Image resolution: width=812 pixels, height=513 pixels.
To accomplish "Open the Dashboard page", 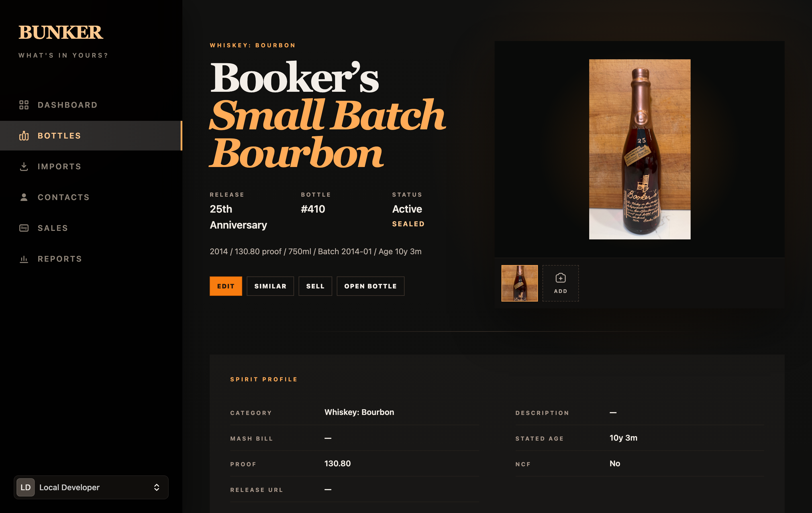I will (x=91, y=105).
